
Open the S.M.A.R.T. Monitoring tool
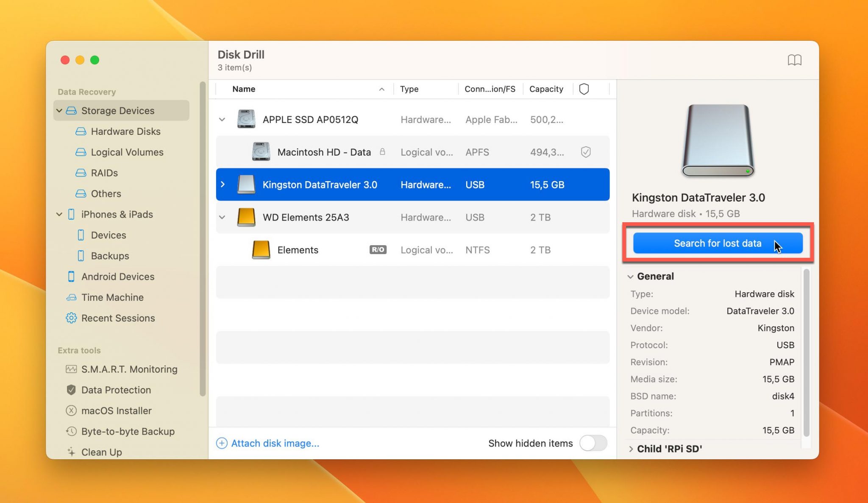pyautogui.click(x=129, y=369)
